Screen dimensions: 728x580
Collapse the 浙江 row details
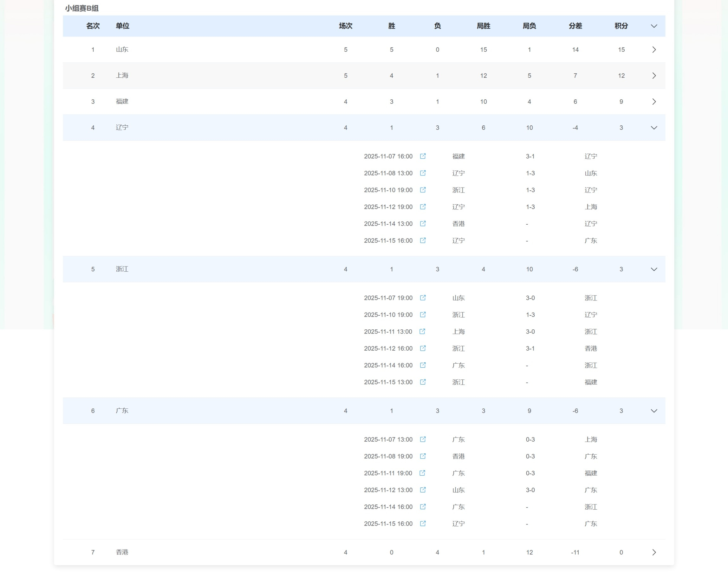coord(654,269)
